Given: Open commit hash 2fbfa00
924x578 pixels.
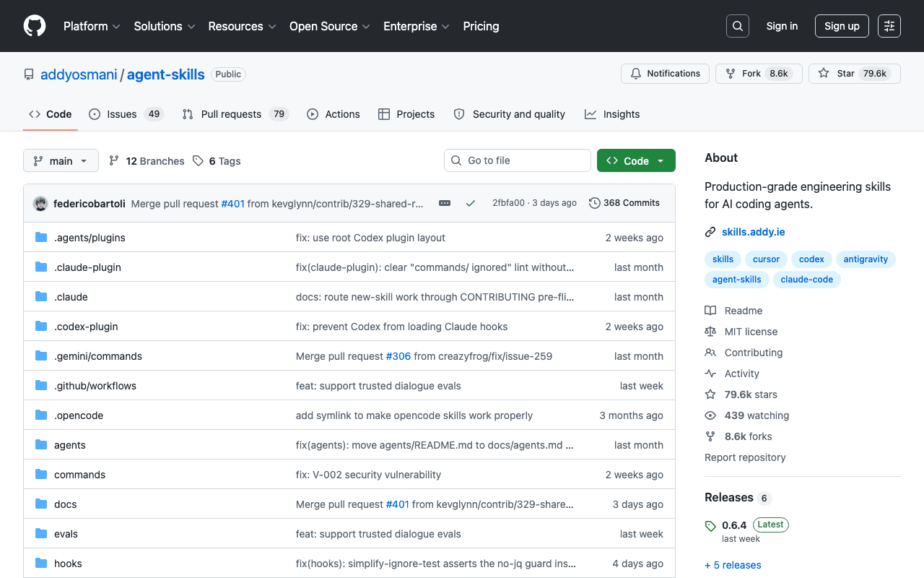Looking at the screenshot, I should click(x=508, y=203).
